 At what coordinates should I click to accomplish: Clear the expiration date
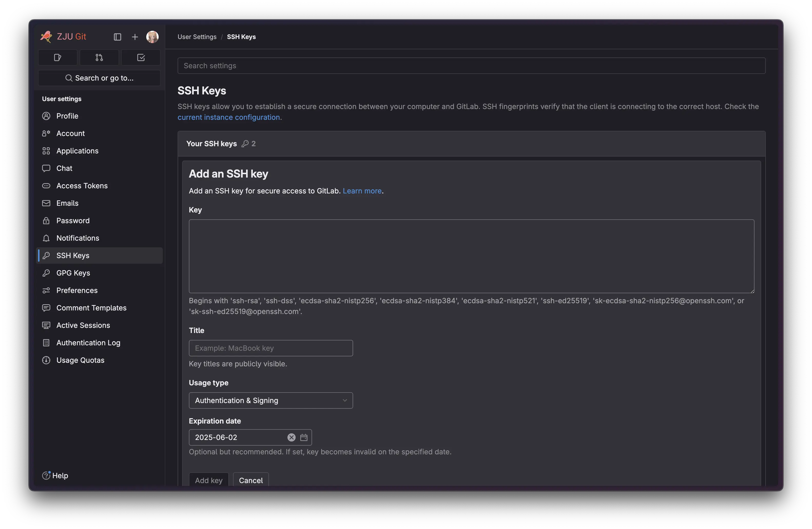[x=291, y=437]
